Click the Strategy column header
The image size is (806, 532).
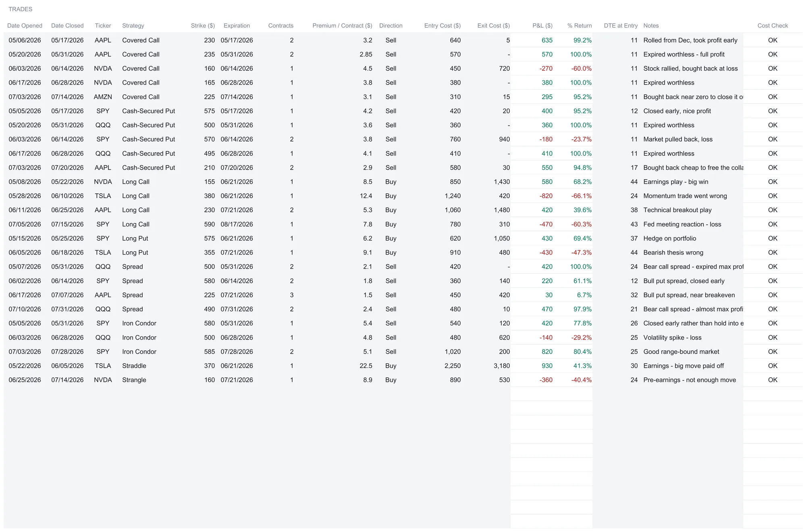(133, 25)
